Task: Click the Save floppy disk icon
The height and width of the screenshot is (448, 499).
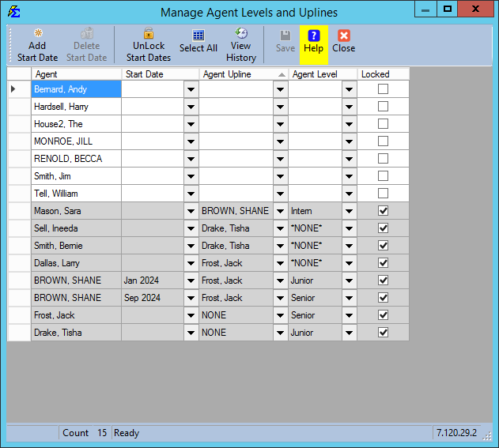Action: [x=285, y=36]
